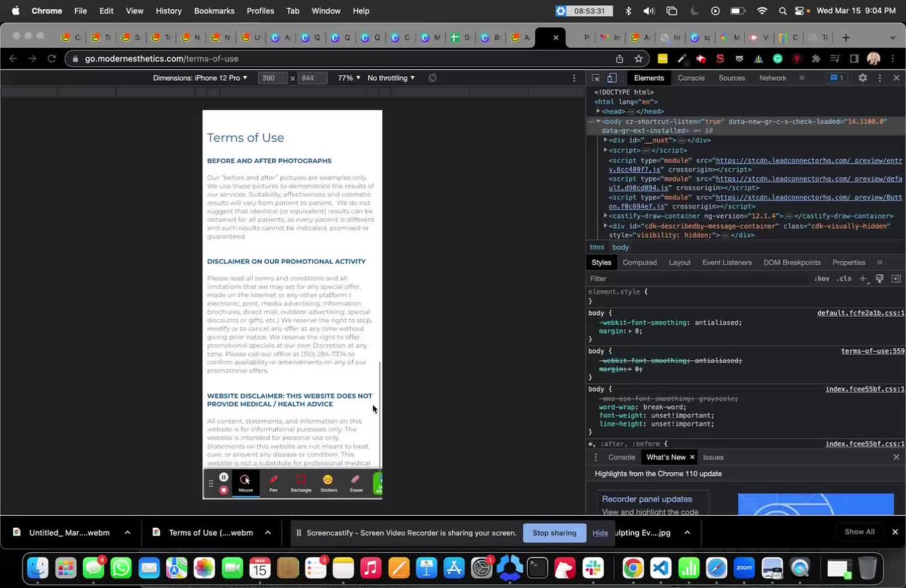The height and width of the screenshot is (588, 906).
Task: Select the inspect element picker icon
Action: (x=595, y=77)
